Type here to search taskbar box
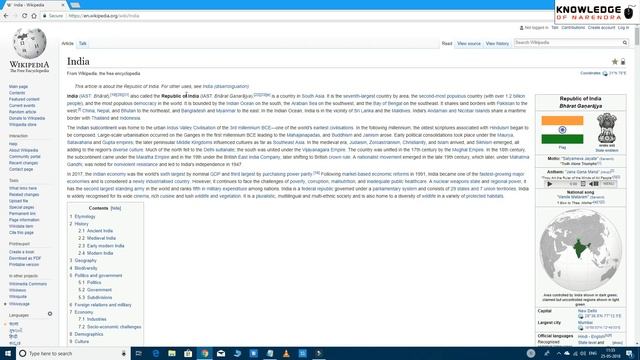Image resolution: width=640 pixels, height=360 pixels. 73,353
